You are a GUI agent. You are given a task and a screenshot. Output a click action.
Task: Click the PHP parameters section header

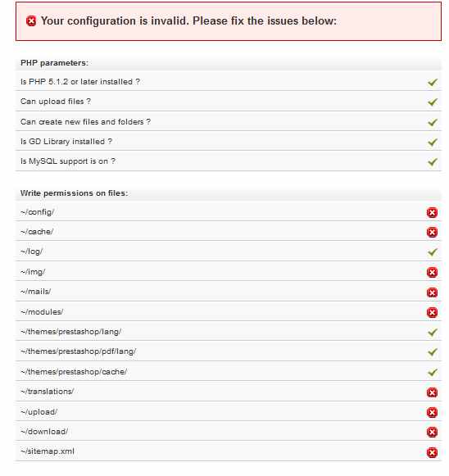point(54,63)
